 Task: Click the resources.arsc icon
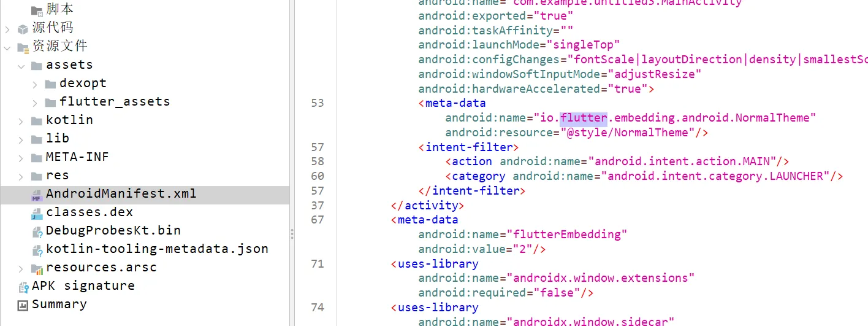37,268
